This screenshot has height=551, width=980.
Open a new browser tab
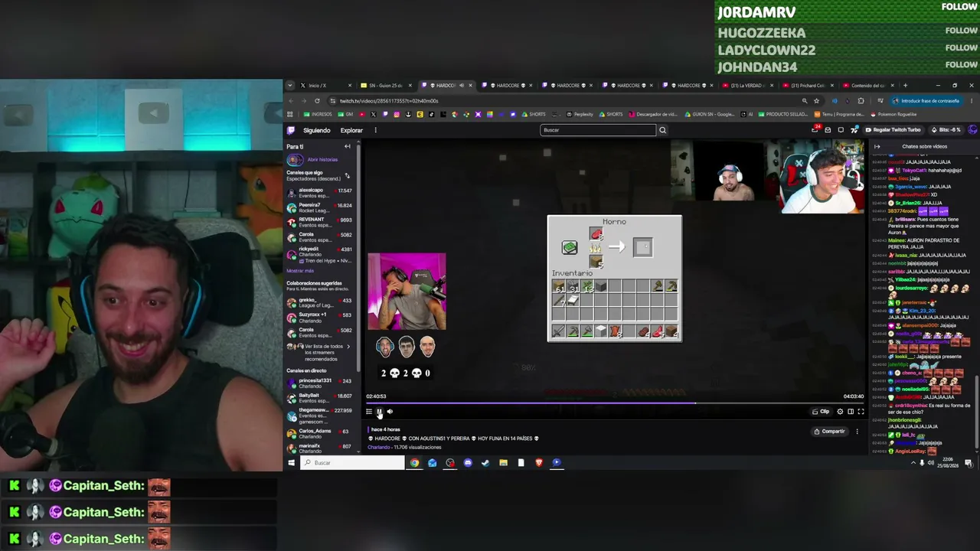(x=905, y=86)
